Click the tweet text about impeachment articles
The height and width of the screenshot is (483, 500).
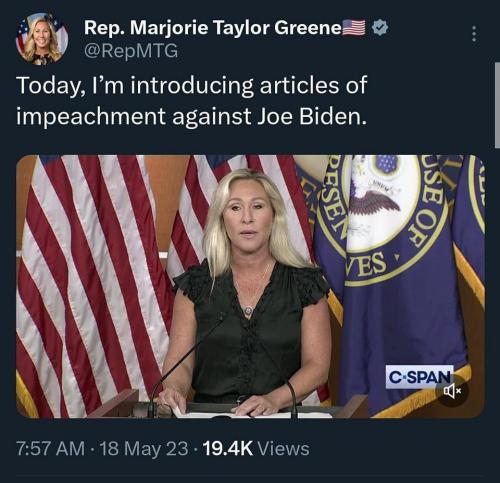click(192, 101)
